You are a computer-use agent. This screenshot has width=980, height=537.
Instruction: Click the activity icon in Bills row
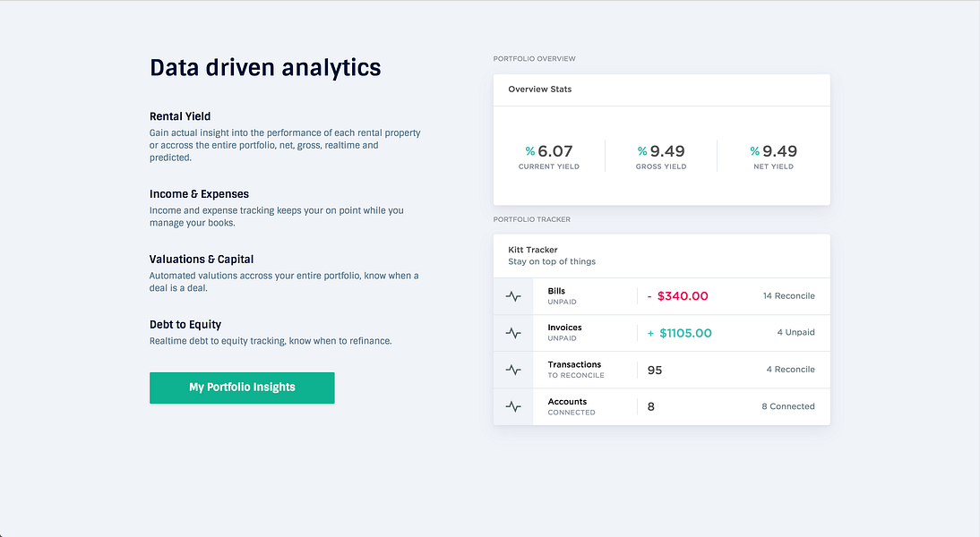(513, 296)
